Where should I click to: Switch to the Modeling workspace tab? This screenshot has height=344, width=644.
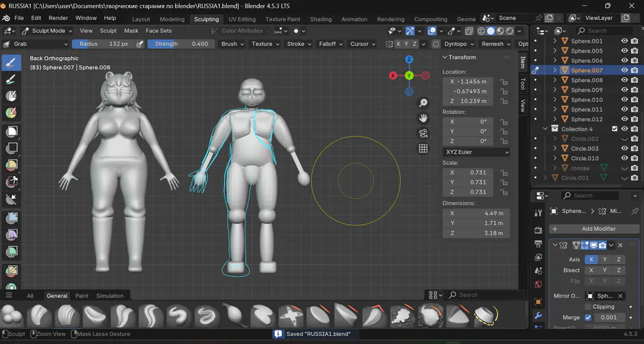tap(172, 19)
